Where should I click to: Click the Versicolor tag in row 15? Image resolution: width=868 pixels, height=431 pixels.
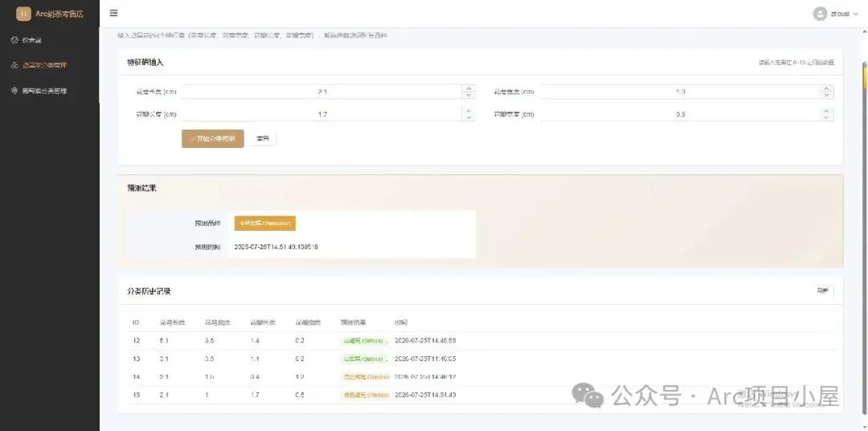click(x=364, y=395)
